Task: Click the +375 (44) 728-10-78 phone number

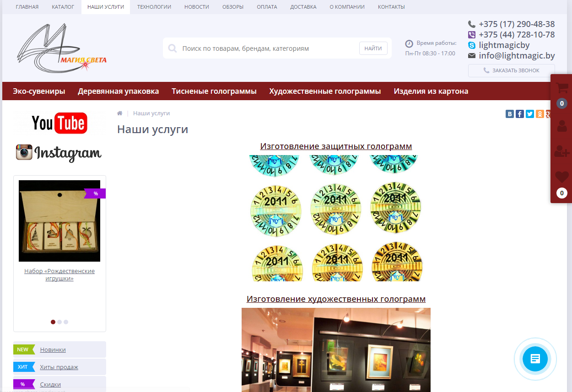Action: [x=517, y=35]
